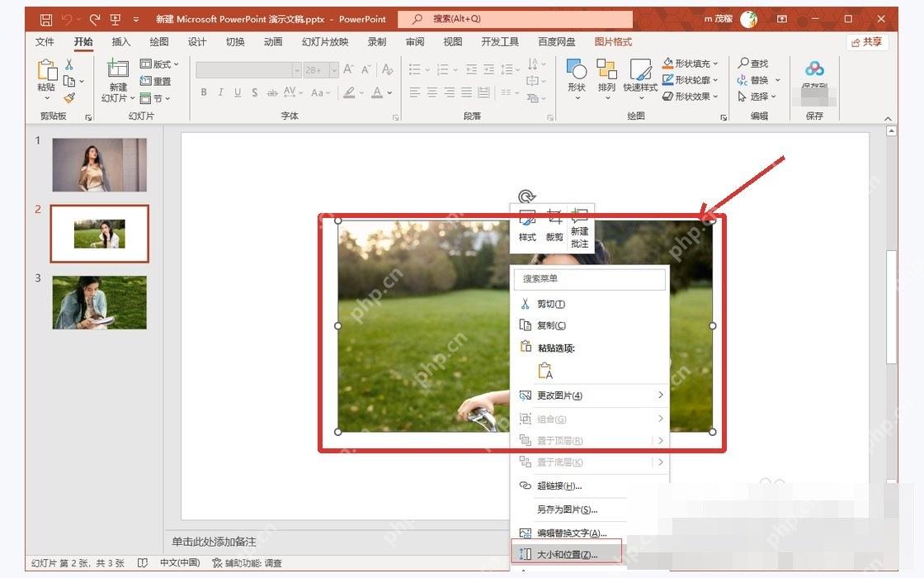
Task: Click the Save icon in title bar
Action: tap(45, 20)
